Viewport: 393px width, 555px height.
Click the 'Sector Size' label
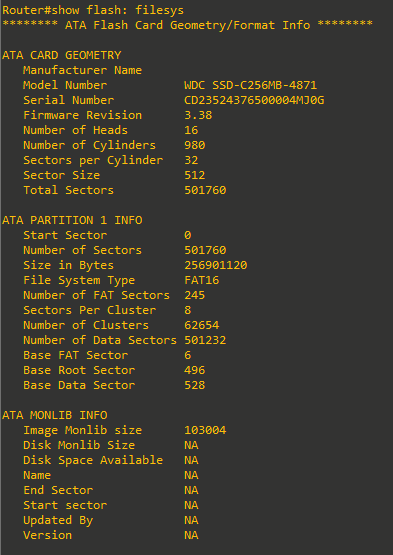pyautogui.click(x=62, y=175)
